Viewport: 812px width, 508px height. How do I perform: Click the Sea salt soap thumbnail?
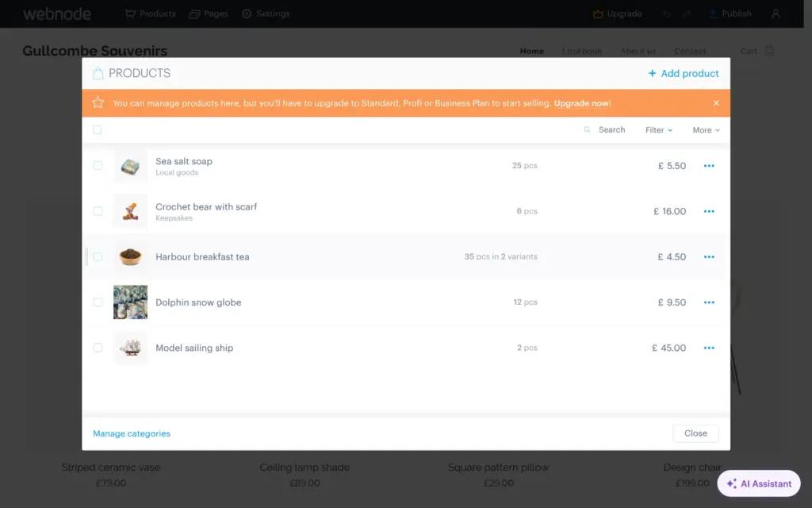click(x=131, y=166)
